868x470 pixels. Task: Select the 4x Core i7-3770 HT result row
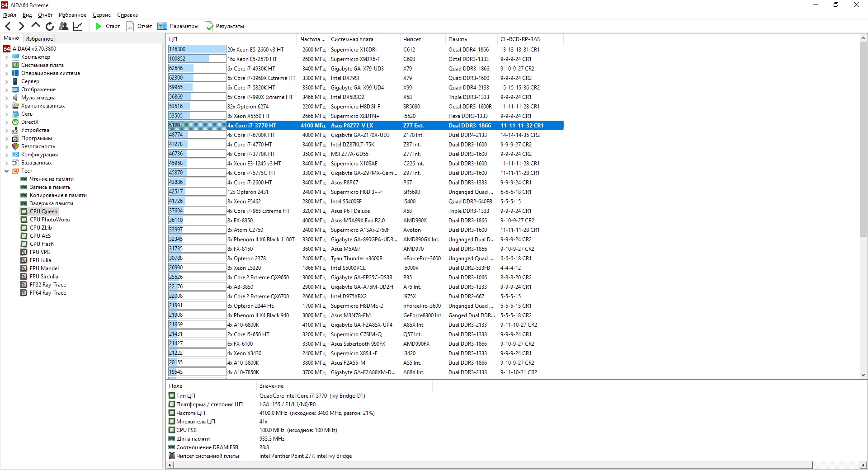point(366,126)
